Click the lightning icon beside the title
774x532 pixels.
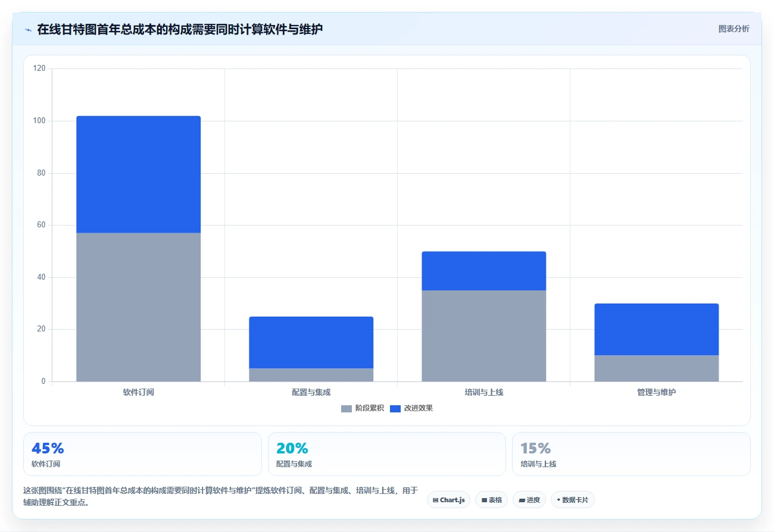tap(28, 29)
